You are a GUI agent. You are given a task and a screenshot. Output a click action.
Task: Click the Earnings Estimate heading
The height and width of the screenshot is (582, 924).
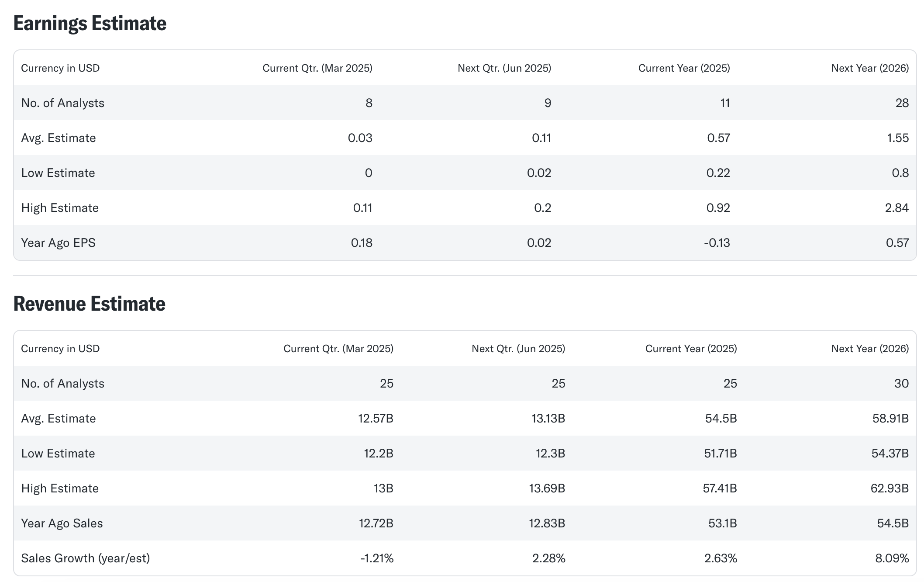90,24
